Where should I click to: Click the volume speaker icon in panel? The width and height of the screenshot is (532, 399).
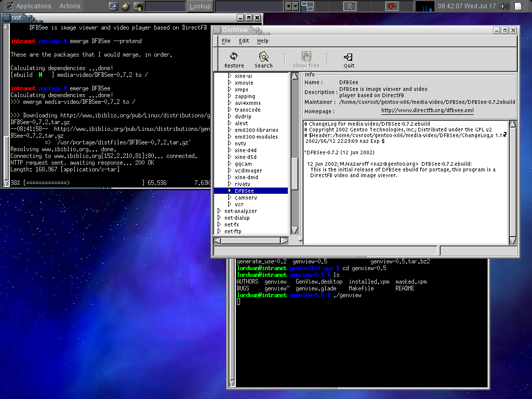pyautogui.click(x=504, y=6)
